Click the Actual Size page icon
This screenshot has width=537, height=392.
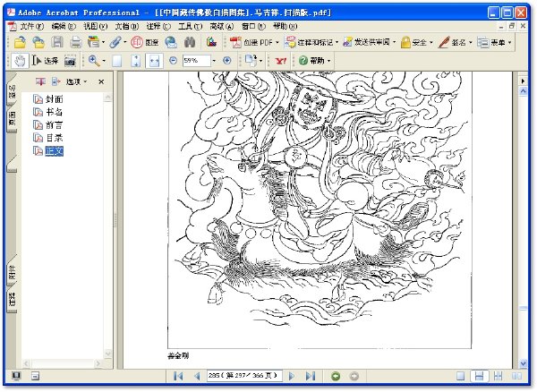pos(117,61)
